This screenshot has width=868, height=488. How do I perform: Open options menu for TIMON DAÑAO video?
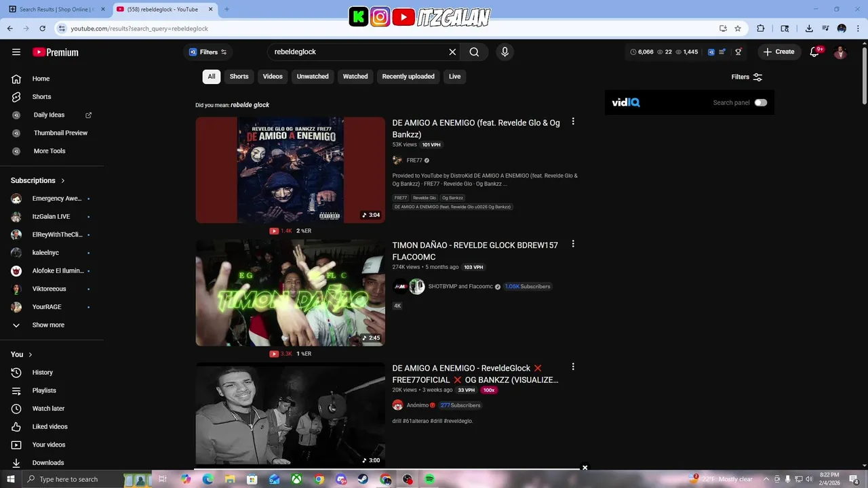click(573, 244)
